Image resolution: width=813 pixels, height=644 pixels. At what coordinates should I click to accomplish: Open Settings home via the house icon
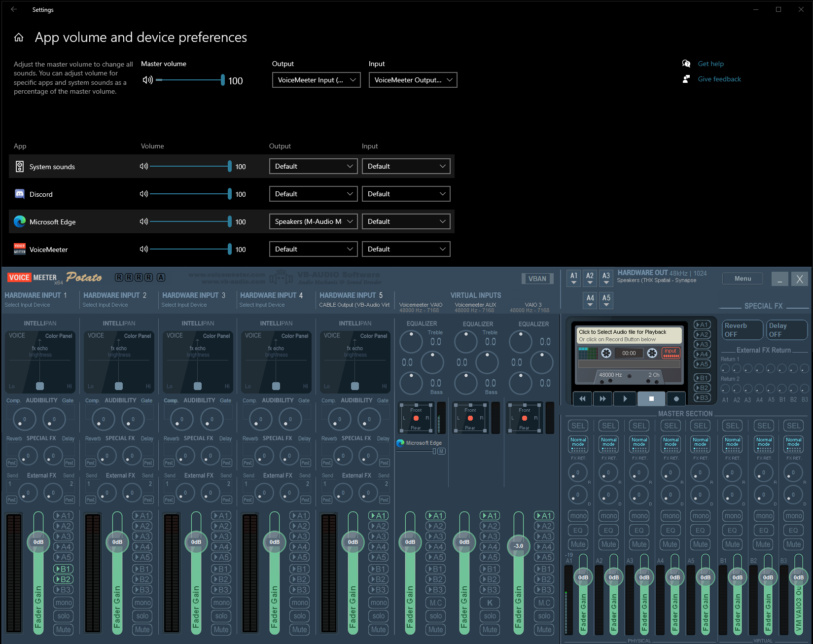[19, 37]
